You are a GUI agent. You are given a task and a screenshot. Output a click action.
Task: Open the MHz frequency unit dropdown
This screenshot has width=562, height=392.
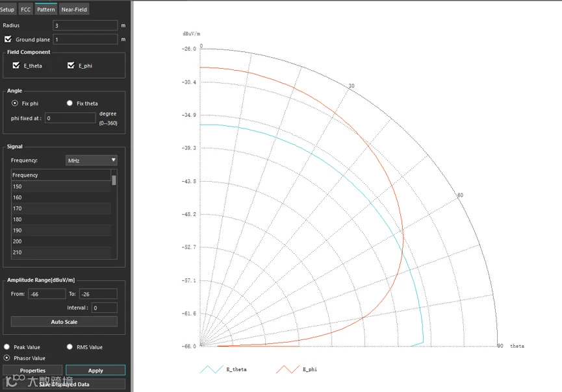92,160
